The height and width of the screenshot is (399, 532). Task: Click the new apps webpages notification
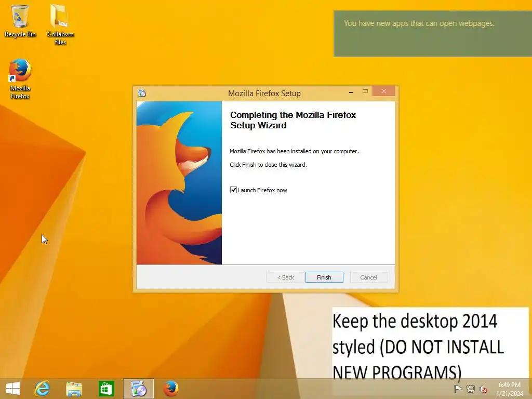click(433, 34)
